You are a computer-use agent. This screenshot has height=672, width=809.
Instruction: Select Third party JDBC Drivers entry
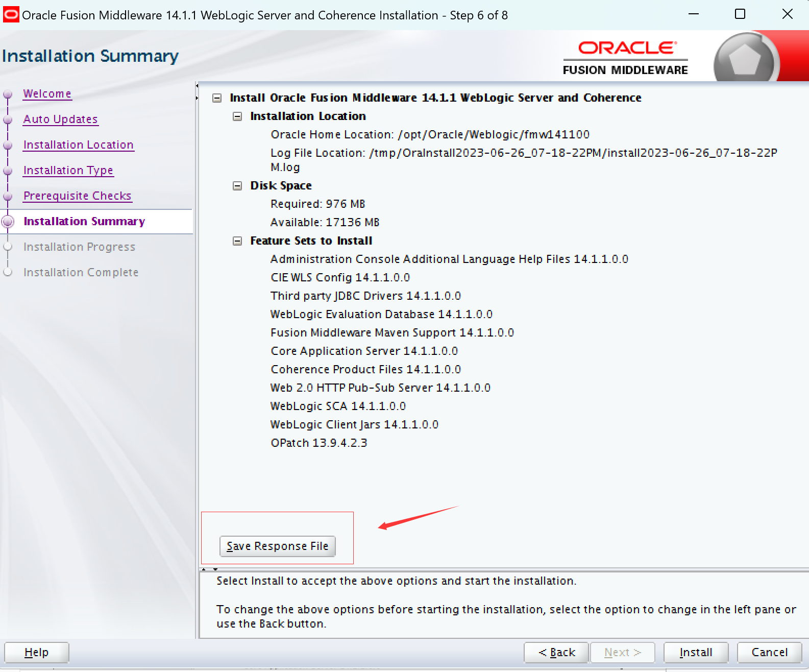click(x=365, y=296)
